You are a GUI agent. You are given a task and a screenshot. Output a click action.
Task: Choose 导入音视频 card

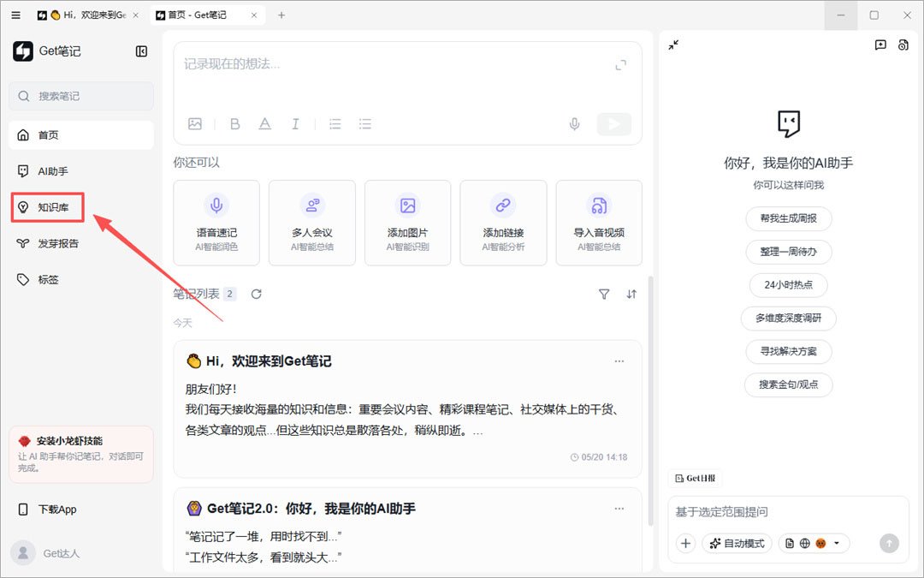(599, 223)
